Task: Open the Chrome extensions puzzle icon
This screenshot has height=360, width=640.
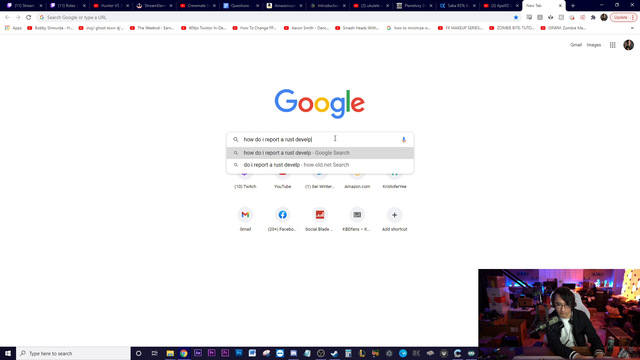Action: coord(593,18)
